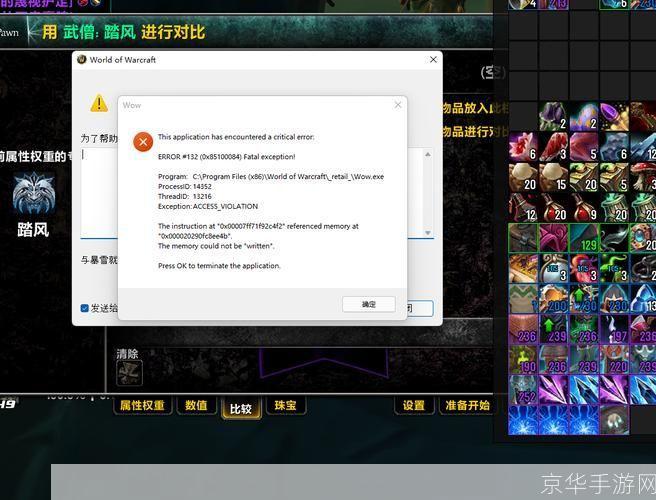656x500 pixels.
Task: Click the item level 197 gear icon
Action: 614,329
